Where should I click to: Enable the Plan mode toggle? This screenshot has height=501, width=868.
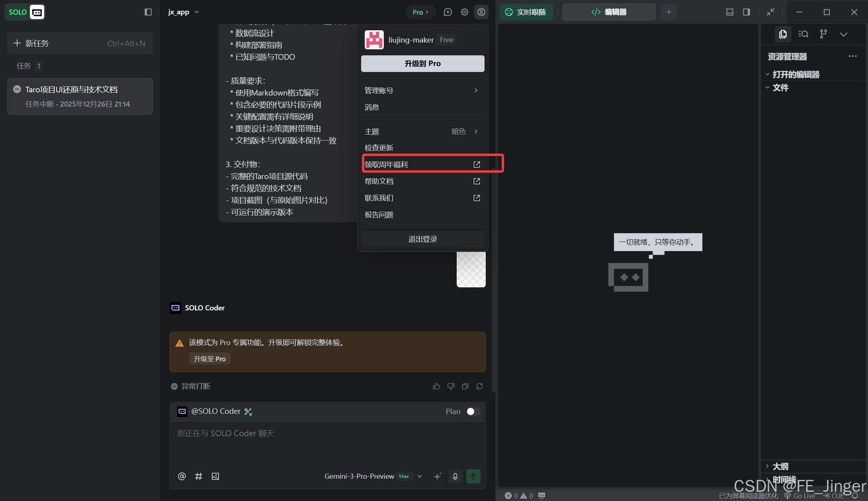pyautogui.click(x=473, y=411)
